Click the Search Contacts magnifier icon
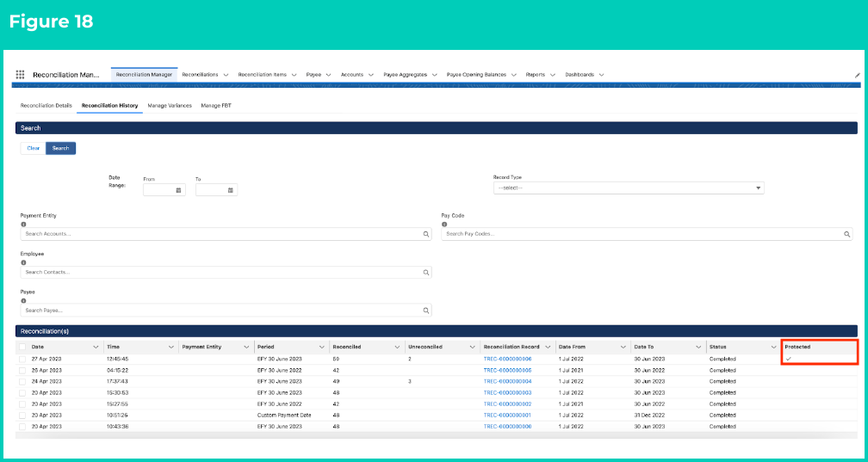The image size is (868, 462). click(x=425, y=272)
